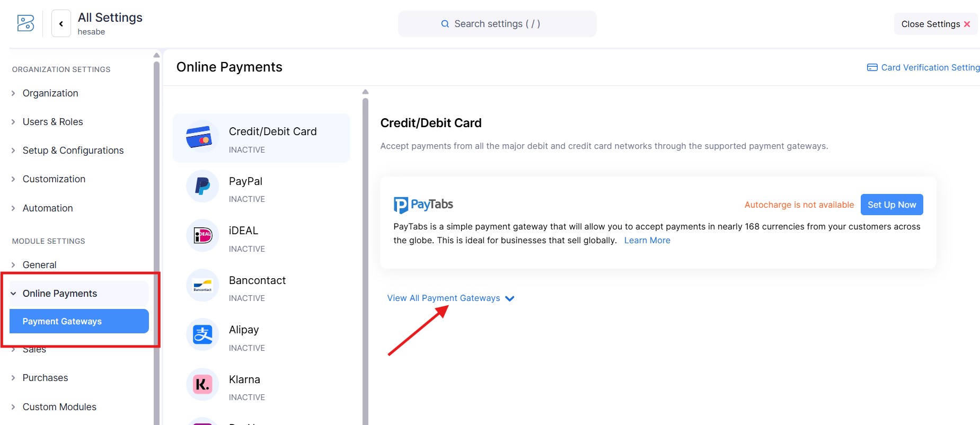
Task: Choose the PayPal logo icon
Action: point(202,187)
